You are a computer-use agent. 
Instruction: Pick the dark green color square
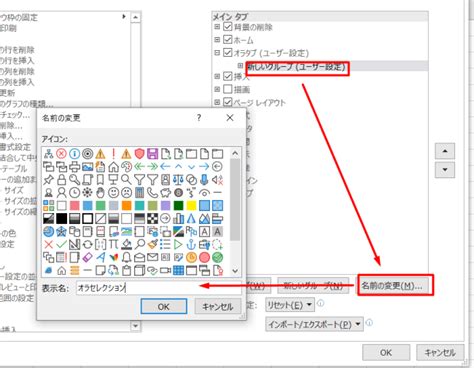point(178,205)
